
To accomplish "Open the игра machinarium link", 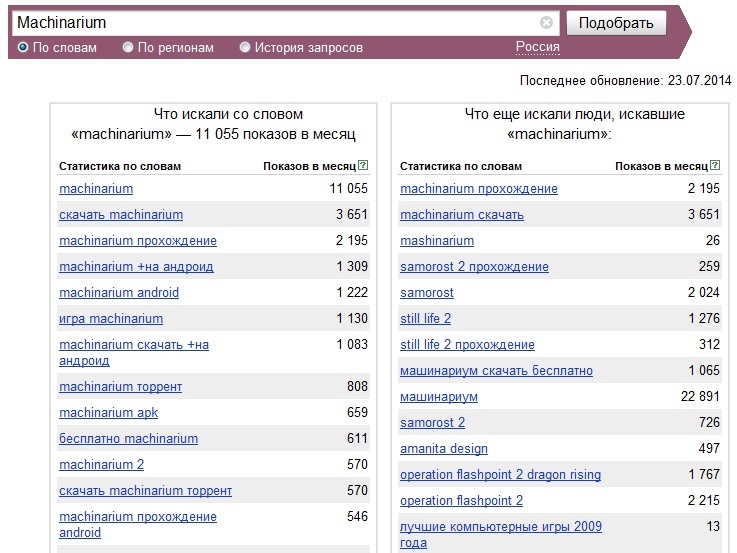I will pos(111,319).
